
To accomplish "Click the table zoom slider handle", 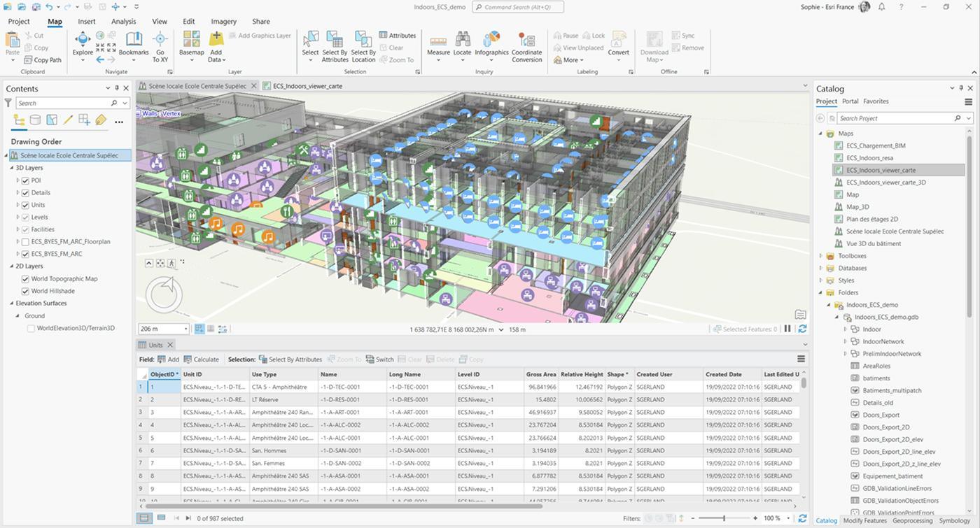I will coord(724,518).
